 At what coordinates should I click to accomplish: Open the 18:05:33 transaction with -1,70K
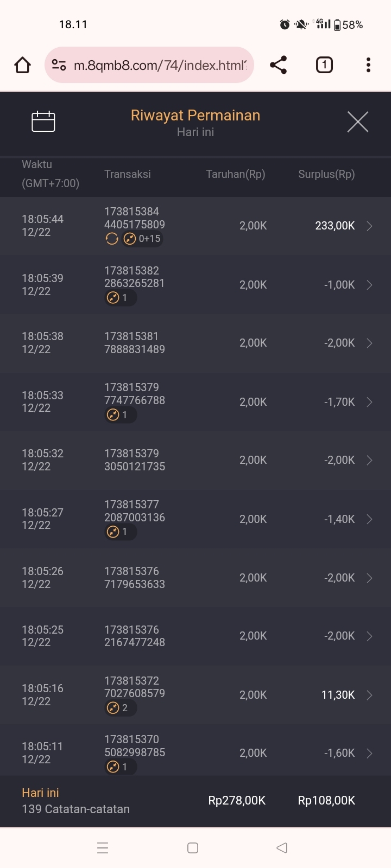click(x=195, y=402)
